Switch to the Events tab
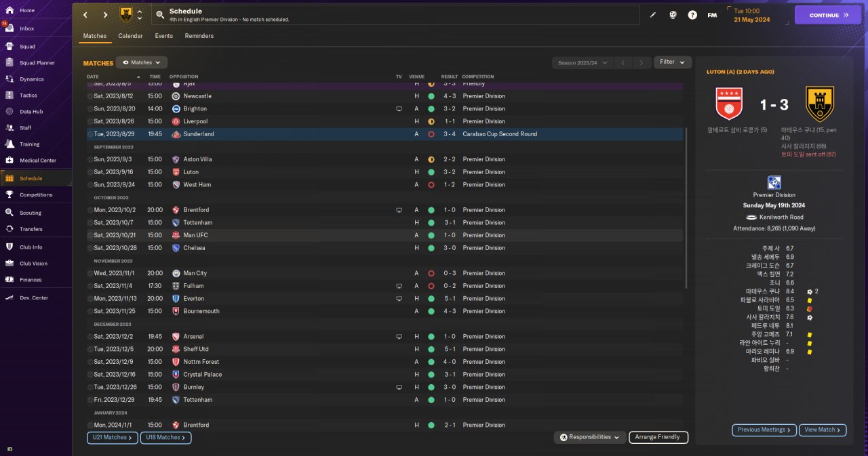868x456 pixels. pyautogui.click(x=163, y=36)
